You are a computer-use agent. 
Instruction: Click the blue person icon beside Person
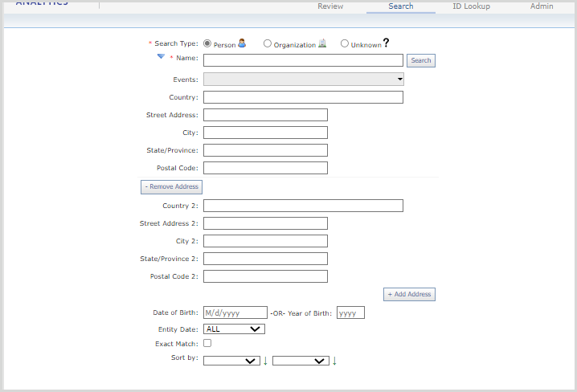tap(242, 43)
